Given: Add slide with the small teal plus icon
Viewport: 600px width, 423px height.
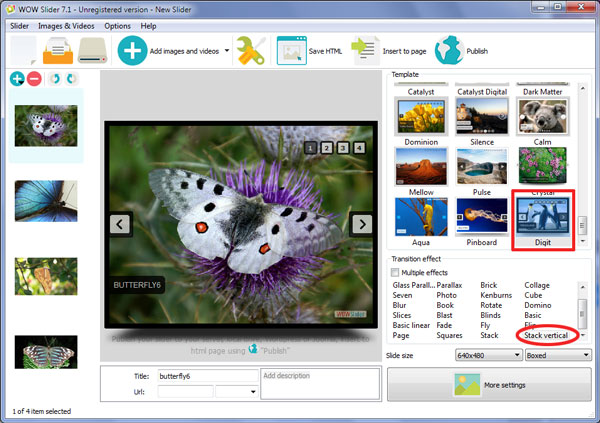Looking at the screenshot, I should point(17,79).
